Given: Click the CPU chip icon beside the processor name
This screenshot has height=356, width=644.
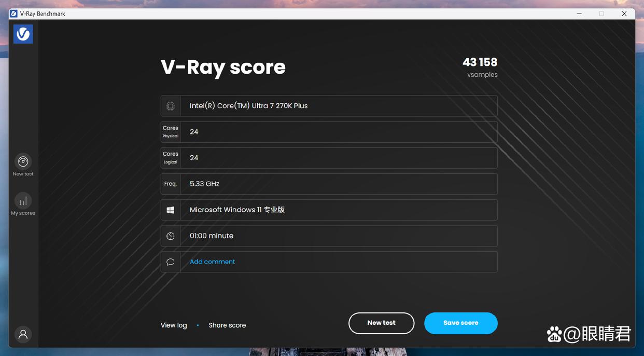Looking at the screenshot, I should pos(171,106).
